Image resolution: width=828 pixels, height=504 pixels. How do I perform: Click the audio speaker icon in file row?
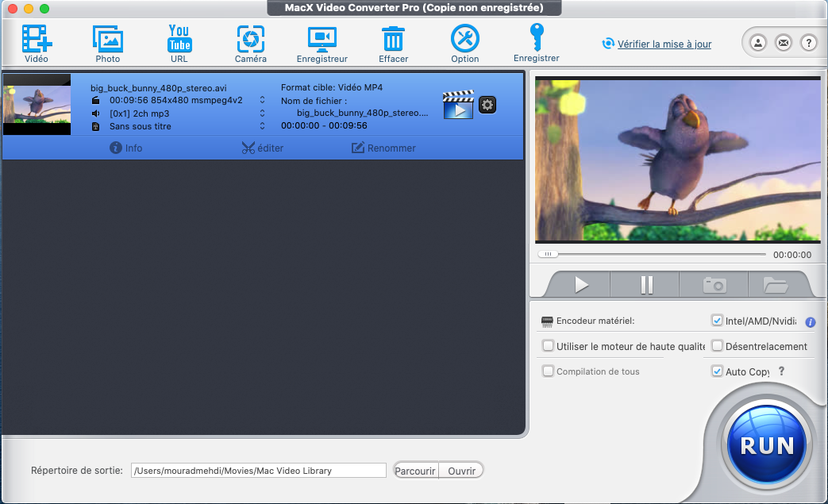[x=95, y=113]
